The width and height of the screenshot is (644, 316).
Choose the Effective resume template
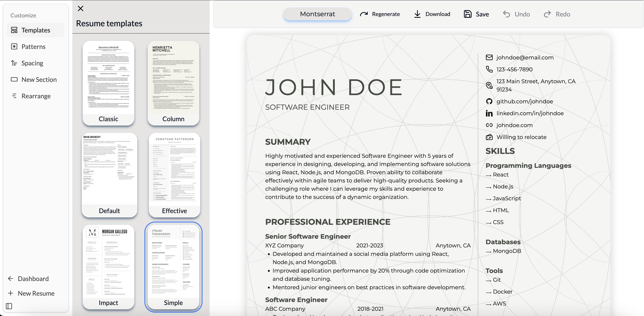[x=174, y=175]
